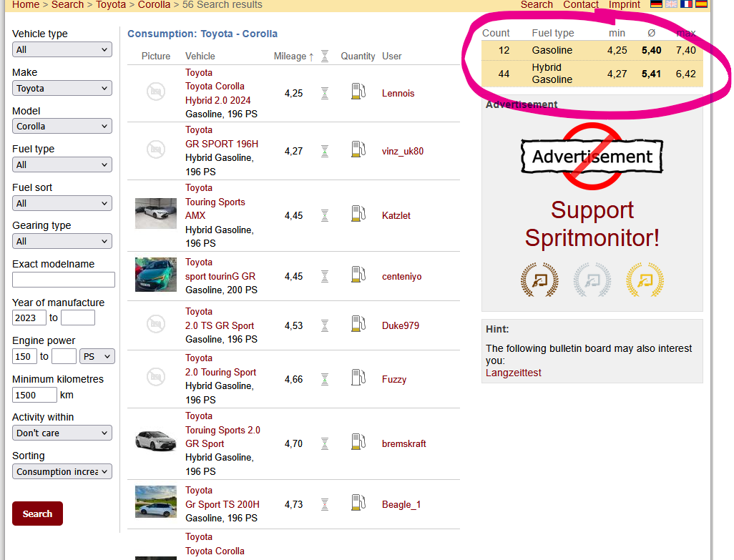The image size is (734, 560).
Task: Expand the Sorting dropdown
Action: pyautogui.click(x=62, y=471)
